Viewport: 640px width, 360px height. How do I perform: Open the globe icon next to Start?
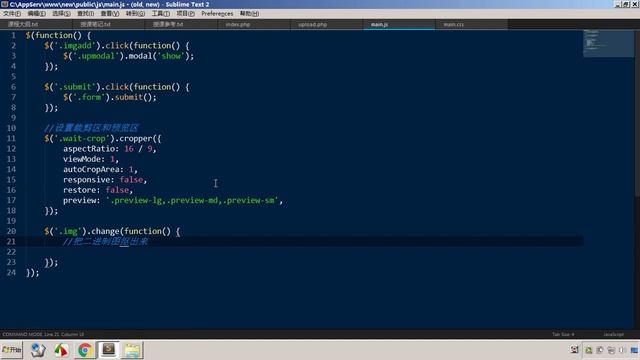(38, 350)
